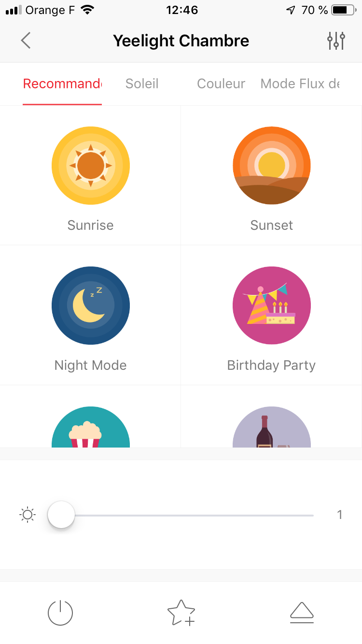This screenshot has width=362, height=644.
Task: Switch to the Recommandé tab
Action: tap(62, 84)
